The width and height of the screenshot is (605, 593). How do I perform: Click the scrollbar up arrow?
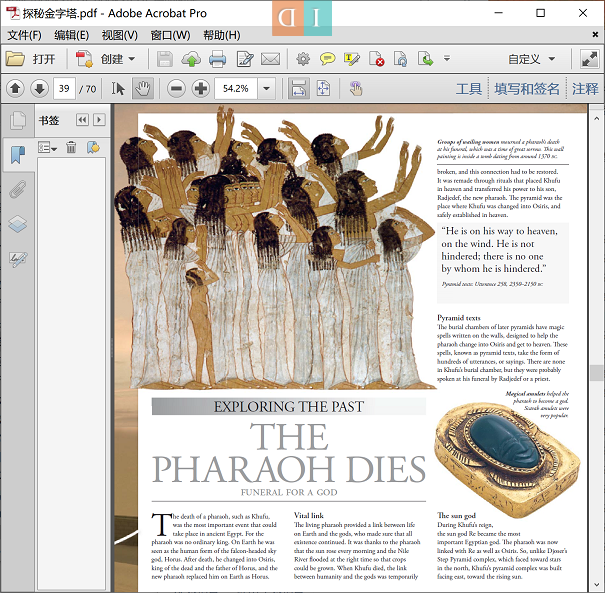pos(597,119)
